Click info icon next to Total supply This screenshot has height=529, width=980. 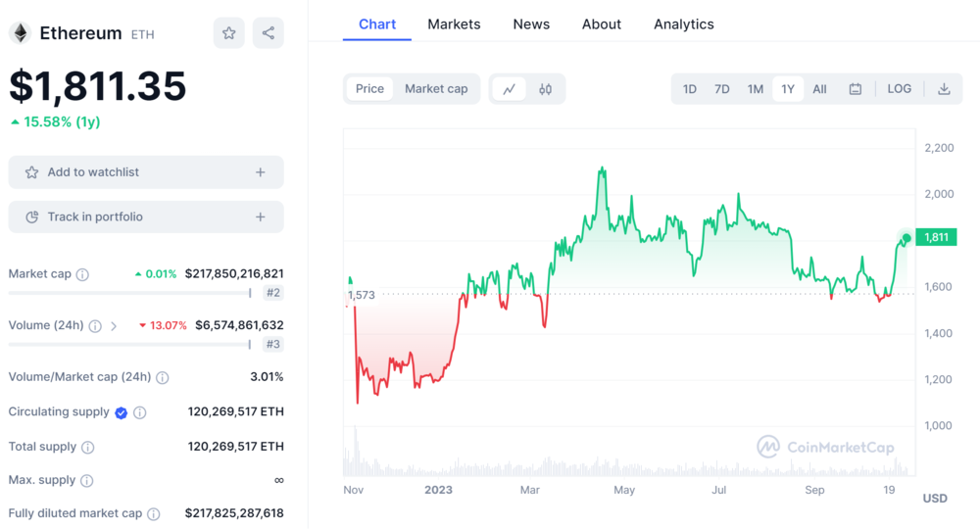(x=87, y=447)
